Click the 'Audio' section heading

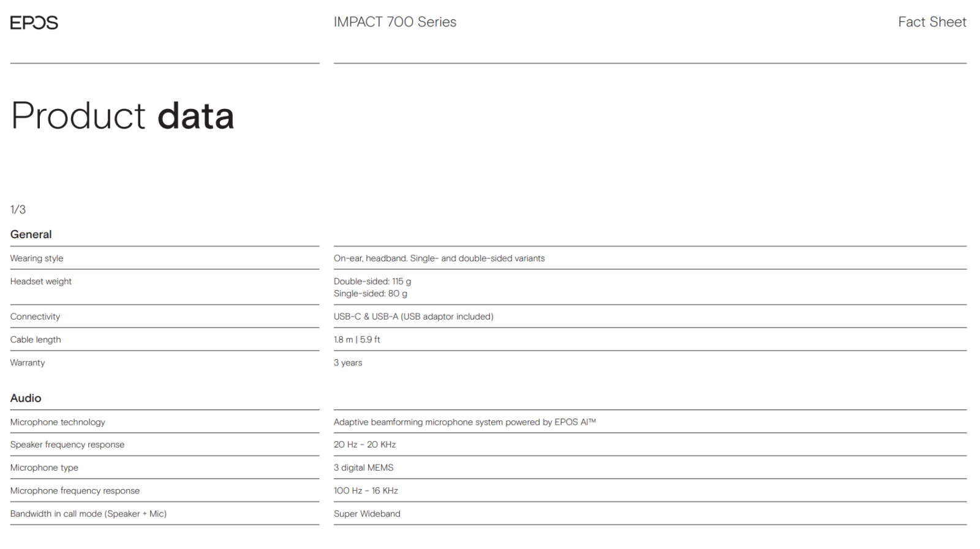26,398
